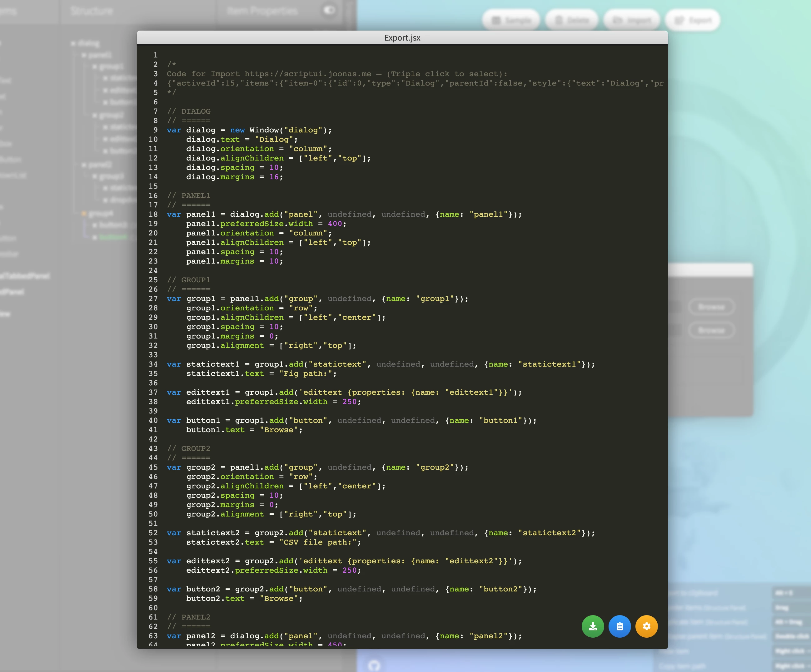Click the blurred Export button at top
The width and height of the screenshot is (811, 672).
tap(693, 20)
